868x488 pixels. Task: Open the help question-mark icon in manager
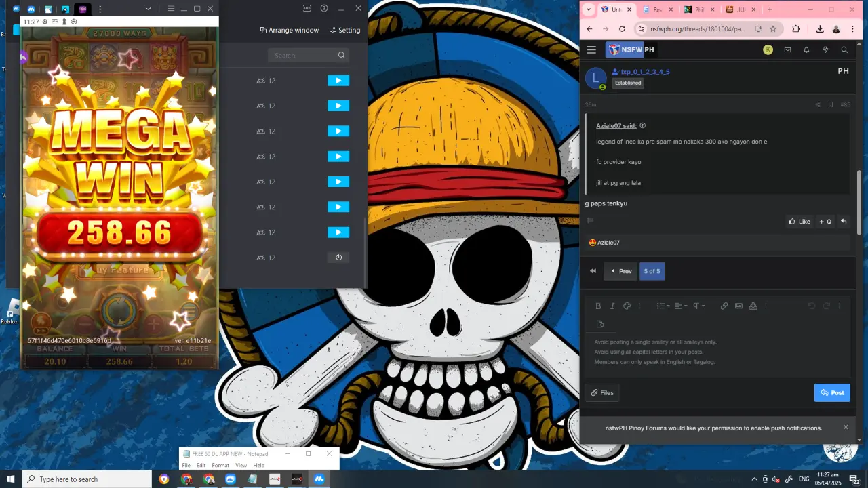tap(324, 9)
